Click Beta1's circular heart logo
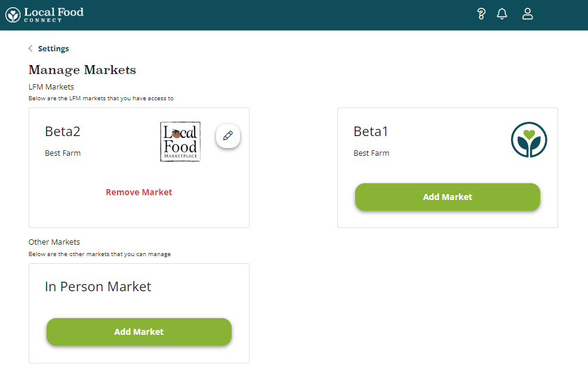Image resolution: width=588 pixels, height=376 pixels. pos(529,140)
